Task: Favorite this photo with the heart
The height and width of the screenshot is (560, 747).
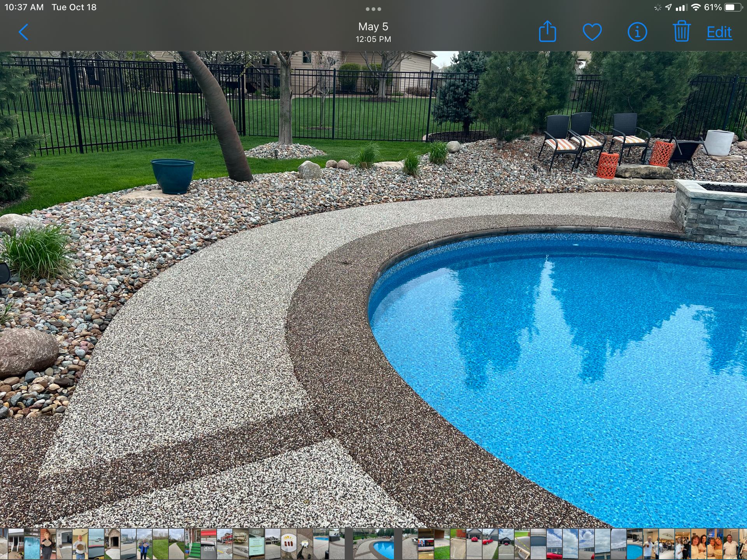Action: tap(592, 32)
